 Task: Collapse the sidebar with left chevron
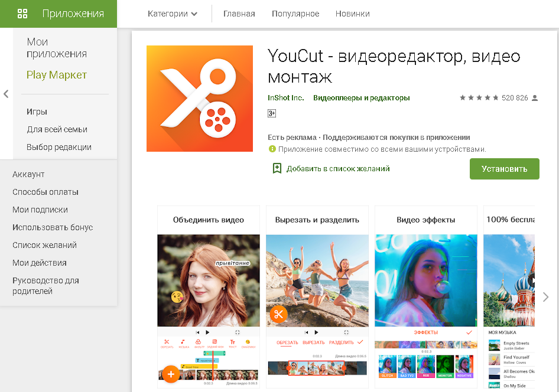coord(6,94)
